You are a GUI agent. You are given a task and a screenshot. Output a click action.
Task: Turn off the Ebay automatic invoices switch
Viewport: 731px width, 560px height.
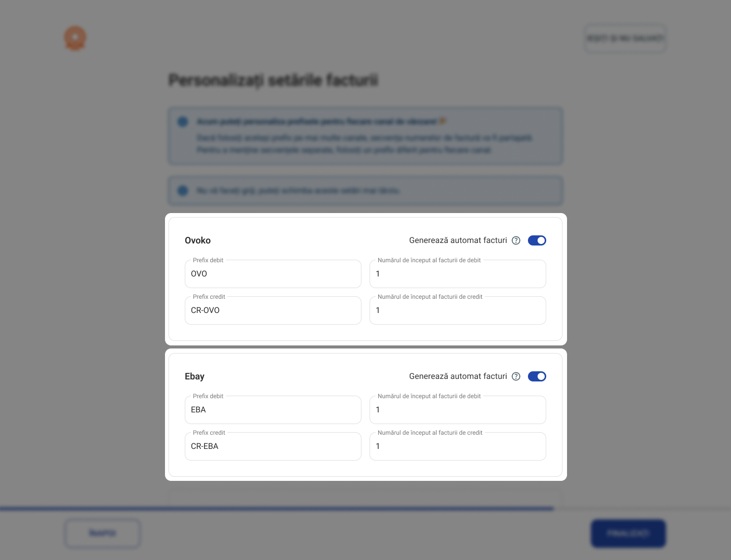tap(537, 376)
